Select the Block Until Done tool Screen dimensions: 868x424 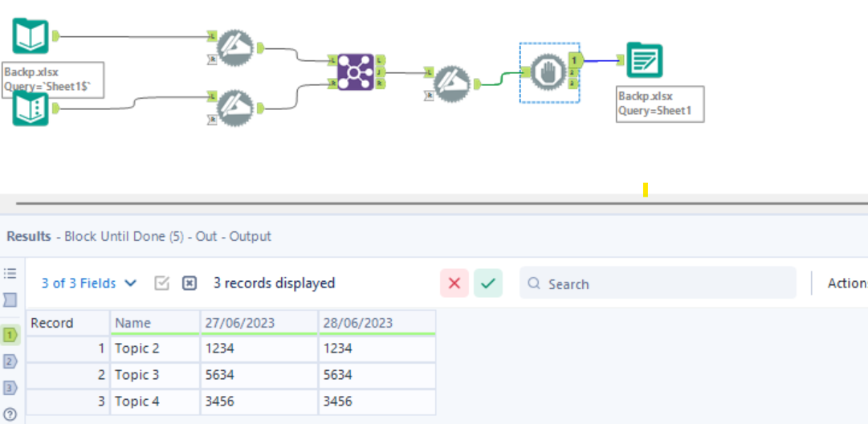pos(549,72)
